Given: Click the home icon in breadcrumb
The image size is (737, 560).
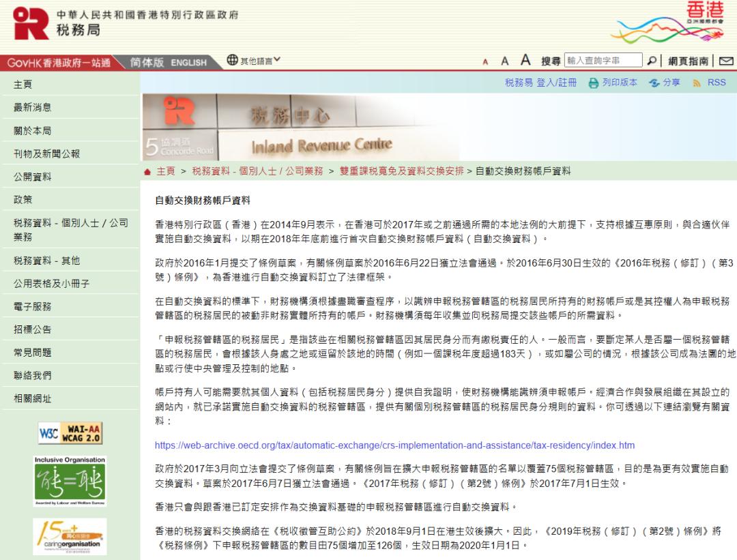Looking at the screenshot, I should pyautogui.click(x=147, y=171).
